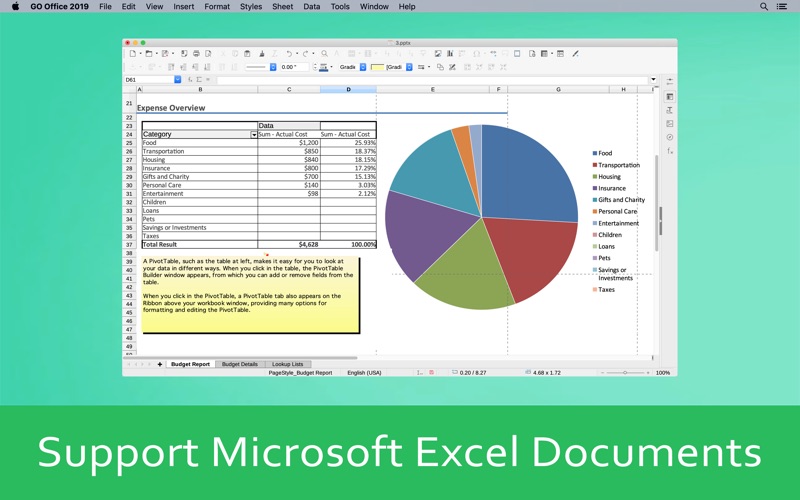Click the Clone Formatting paintbrush icon
Image resolution: width=800 pixels, height=500 pixels.
[262, 54]
